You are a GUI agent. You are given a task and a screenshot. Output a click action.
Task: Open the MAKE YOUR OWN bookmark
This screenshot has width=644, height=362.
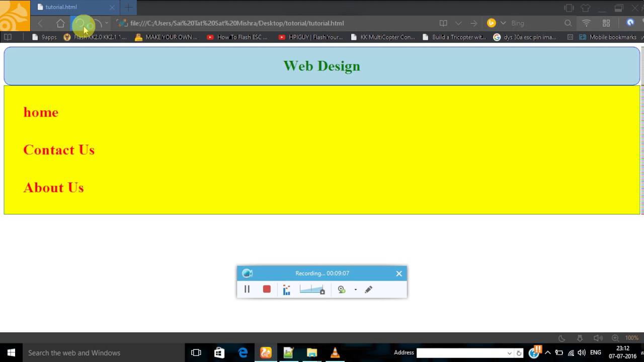pyautogui.click(x=167, y=37)
